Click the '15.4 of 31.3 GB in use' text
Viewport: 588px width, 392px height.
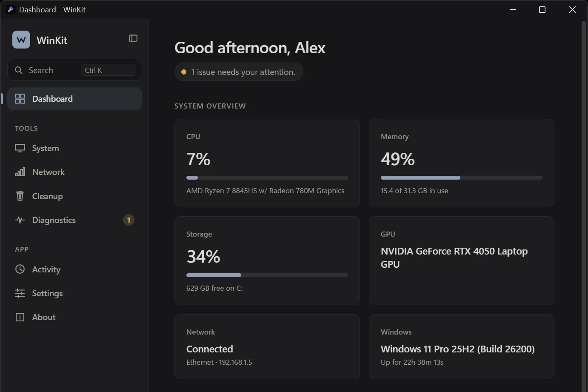414,191
